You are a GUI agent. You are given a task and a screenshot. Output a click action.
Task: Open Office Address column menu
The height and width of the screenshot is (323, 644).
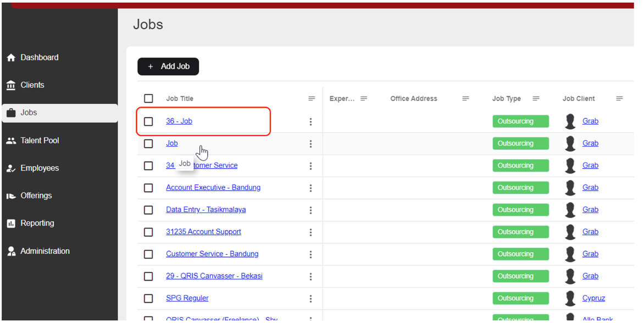point(465,98)
